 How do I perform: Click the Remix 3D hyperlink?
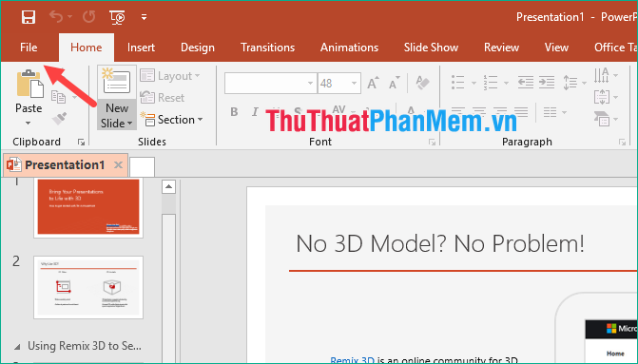[353, 360]
